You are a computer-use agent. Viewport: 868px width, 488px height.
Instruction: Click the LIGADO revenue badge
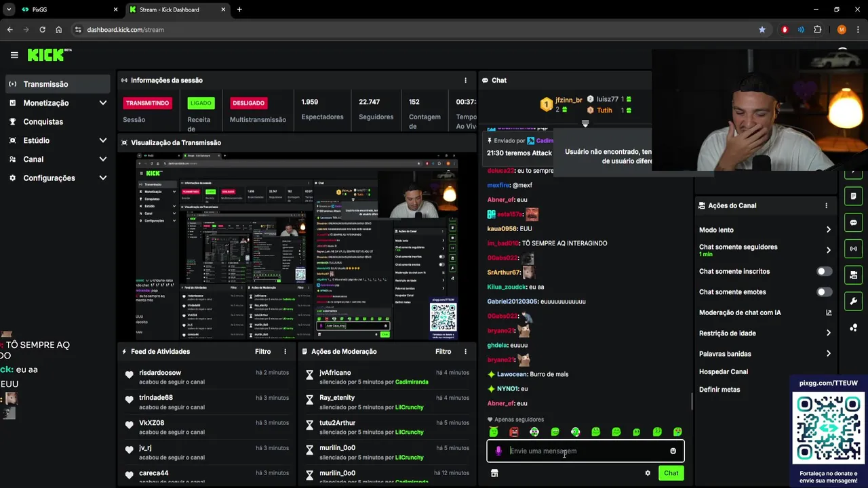tap(201, 103)
